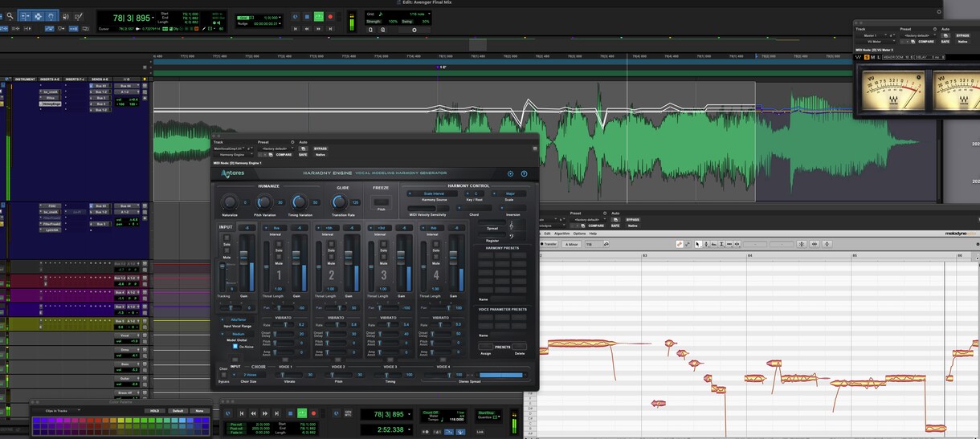Select Melodyne formant tool
The width and height of the screenshot is (980, 439).
714,244
